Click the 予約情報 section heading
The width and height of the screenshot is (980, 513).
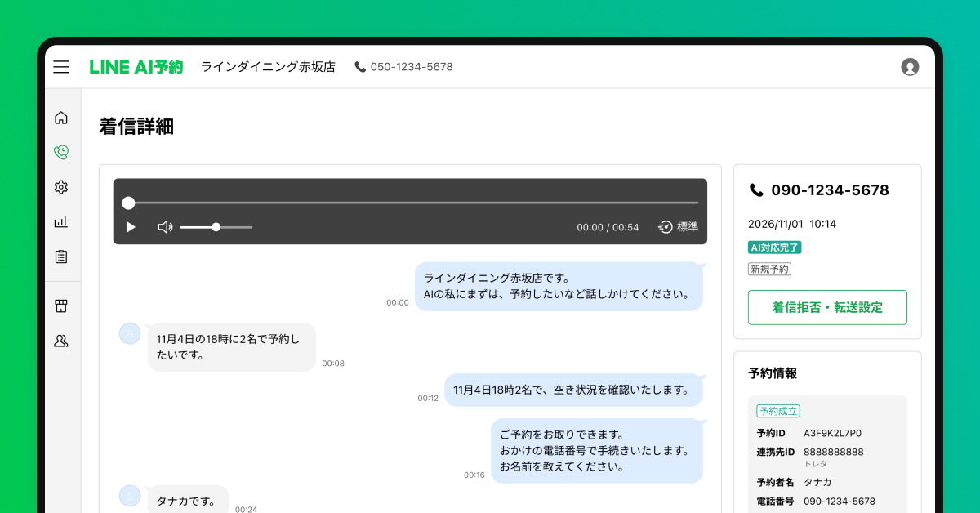tap(773, 373)
